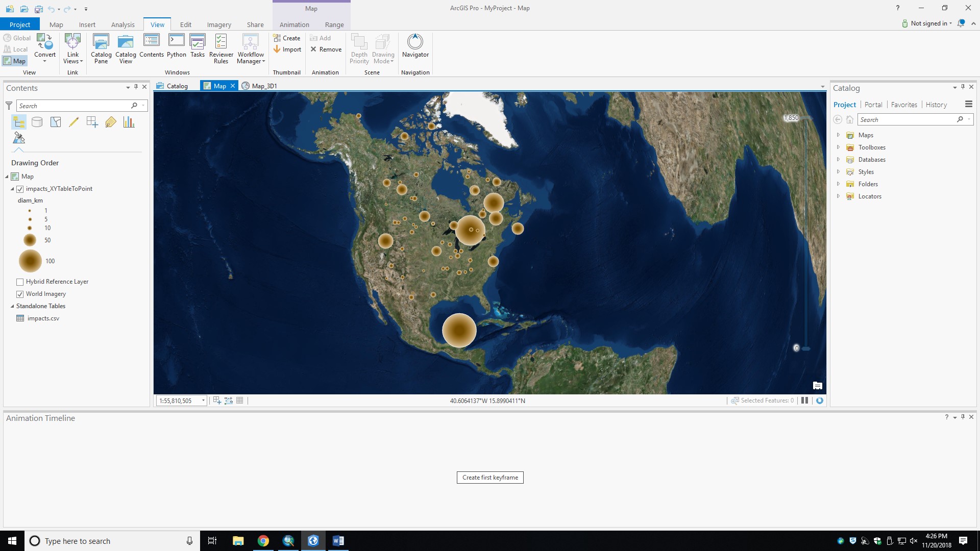Open the Map_3D1 view tab
This screenshot has height=551, width=980.
(263, 86)
